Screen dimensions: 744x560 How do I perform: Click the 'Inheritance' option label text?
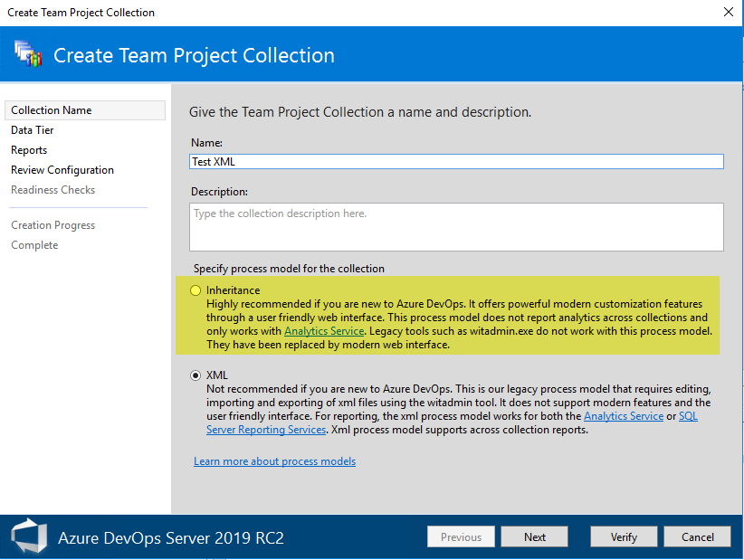pos(233,290)
